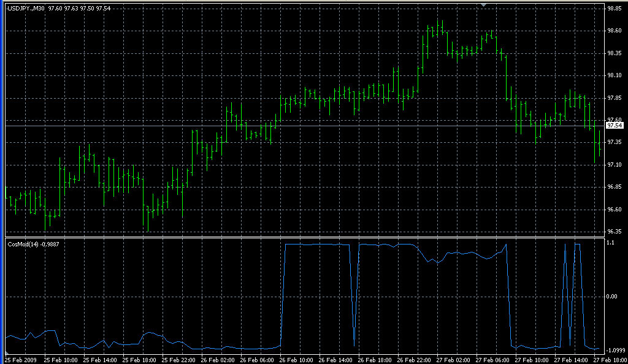Click the 97.85 price scale label
Image resolution: width=628 pixels, height=364 pixels.
click(615, 98)
